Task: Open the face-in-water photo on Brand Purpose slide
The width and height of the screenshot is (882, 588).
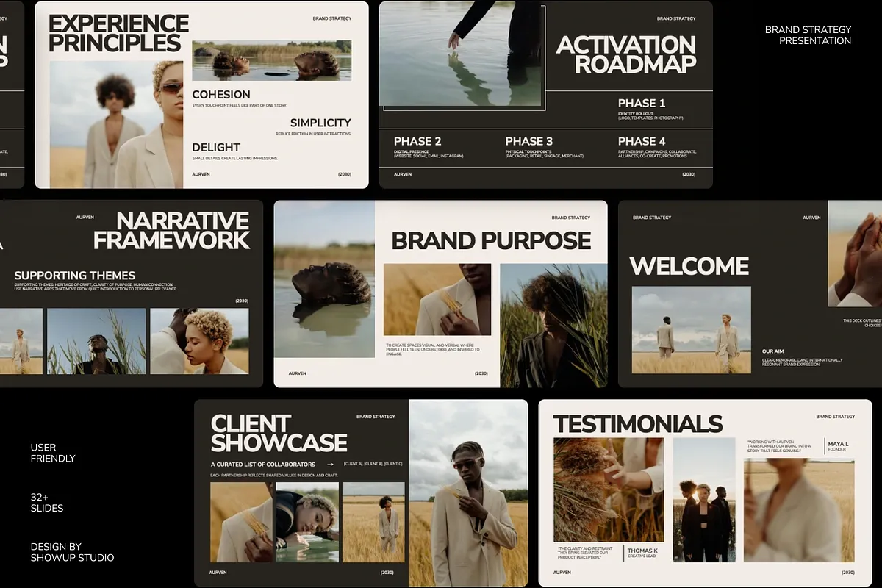Action: pos(325,280)
